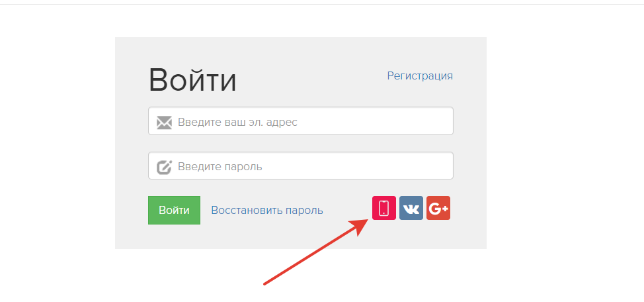Click the green Войти button
Viewport: 644px width, 302px height.
click(174, 210)
